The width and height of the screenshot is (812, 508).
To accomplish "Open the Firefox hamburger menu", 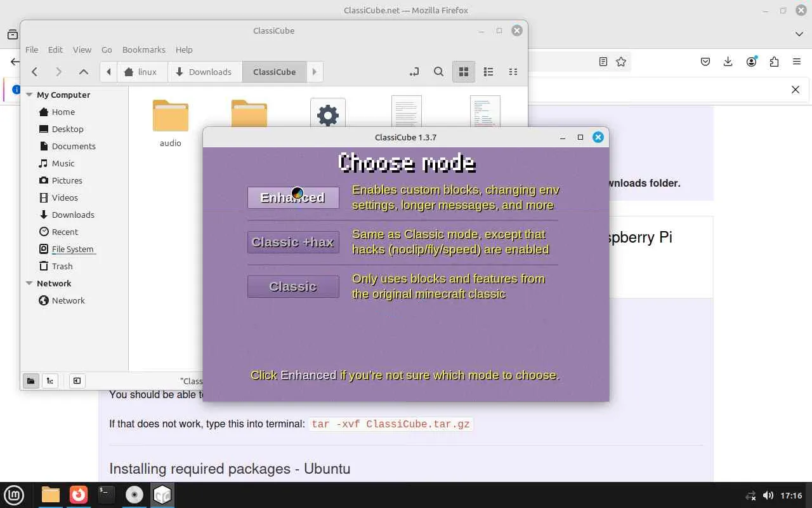I will 797,62.
